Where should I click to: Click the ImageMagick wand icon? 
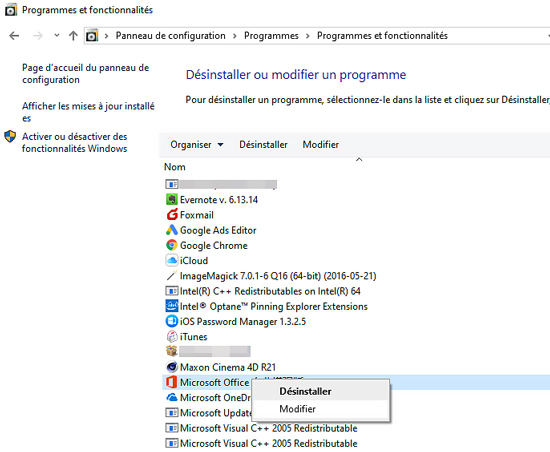172,276
